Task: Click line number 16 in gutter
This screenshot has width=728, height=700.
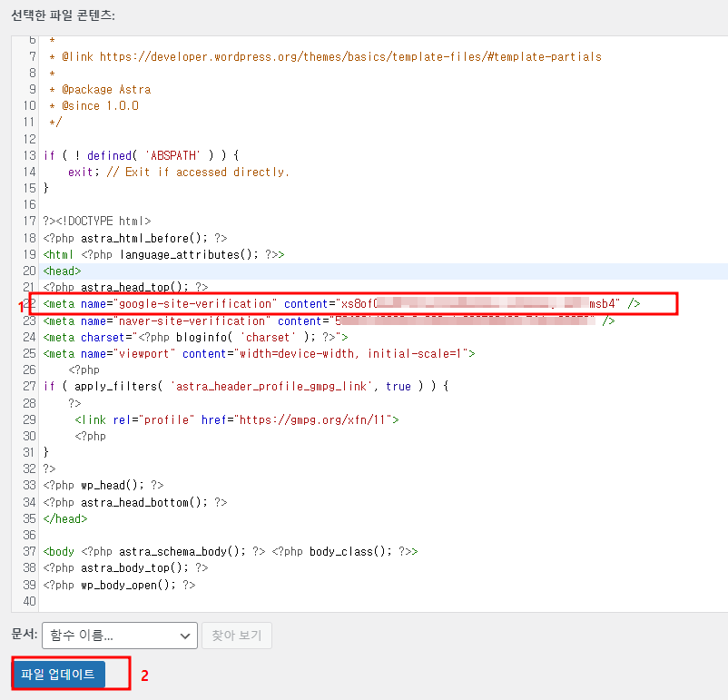Action: (x=30, y=204)
